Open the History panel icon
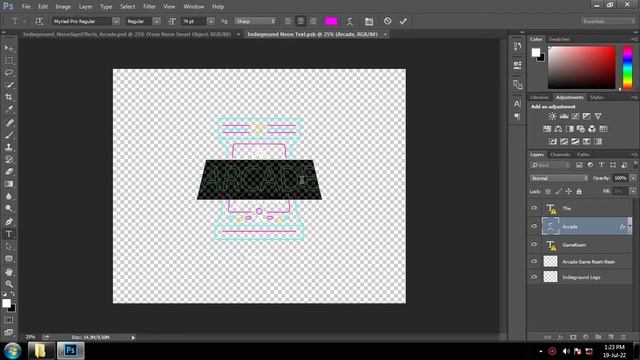The image size is (640, 360). point(517,46)
